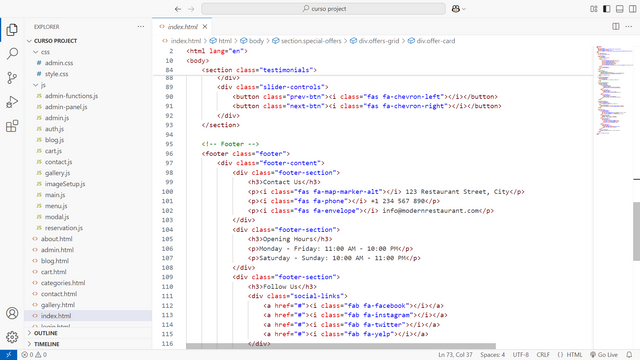Go to line via Ln 73, Col 37
The height and width of the screenshot is (360, 640).
click(x=455, y=355)
